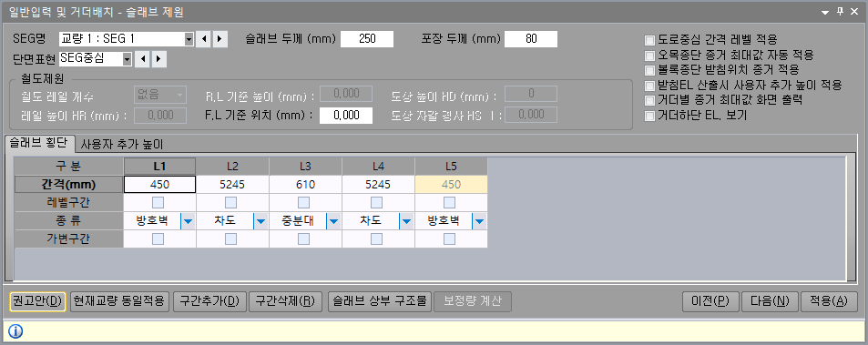This screenshot has width=868, height=345.
Task: Click 종 류 row header
Action: coord(68,221)
